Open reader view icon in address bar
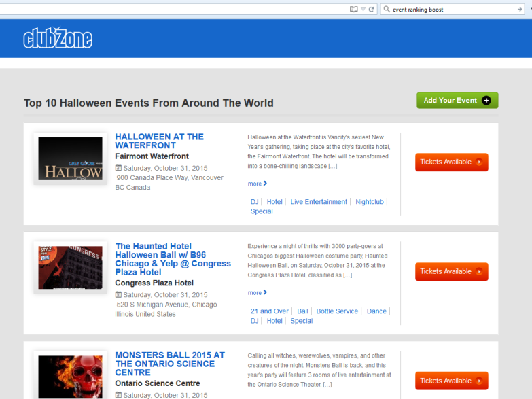This screenshot has width=532, height=399. (353, 9)
